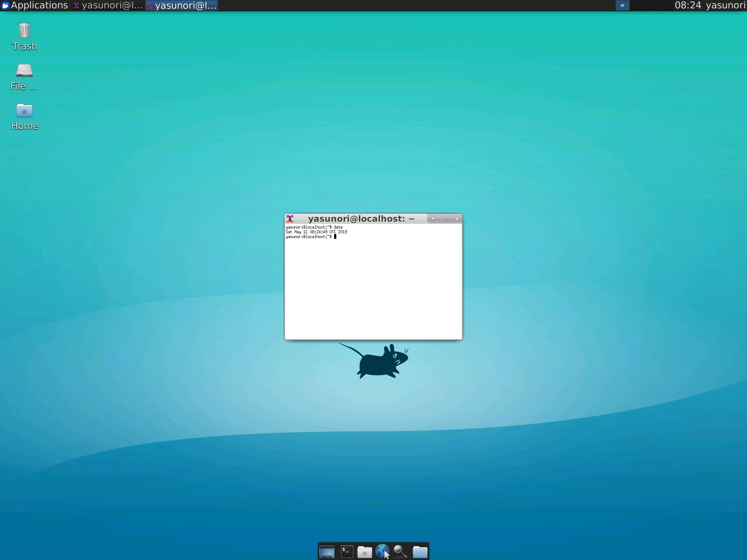
Task: Click the xterm icon in terminal title bar
Action: 290,219
